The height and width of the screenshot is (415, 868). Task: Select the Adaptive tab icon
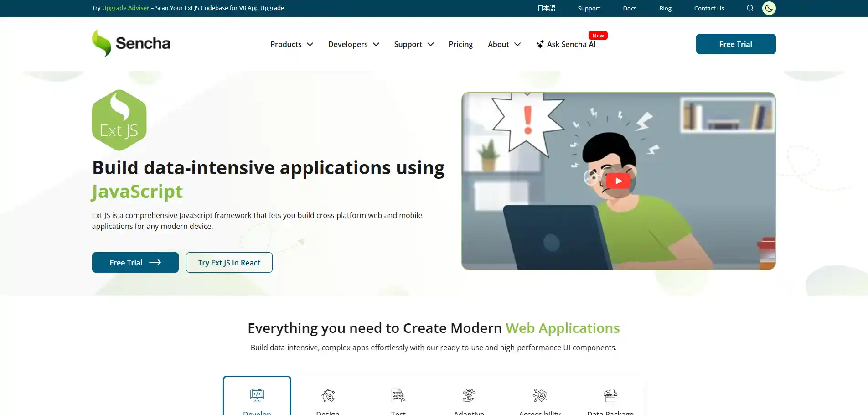(469, 395)
